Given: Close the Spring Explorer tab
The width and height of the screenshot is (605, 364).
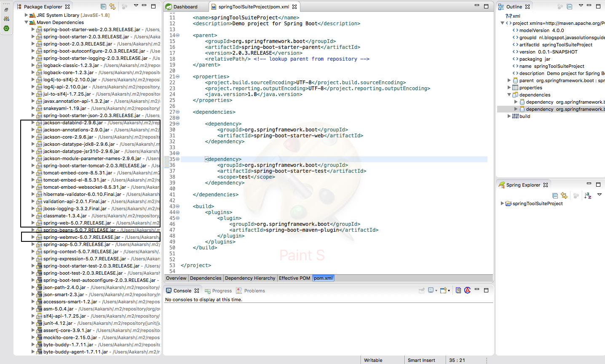Looking at the screenshot, I should pyautogui.click(x=546, y=185).
